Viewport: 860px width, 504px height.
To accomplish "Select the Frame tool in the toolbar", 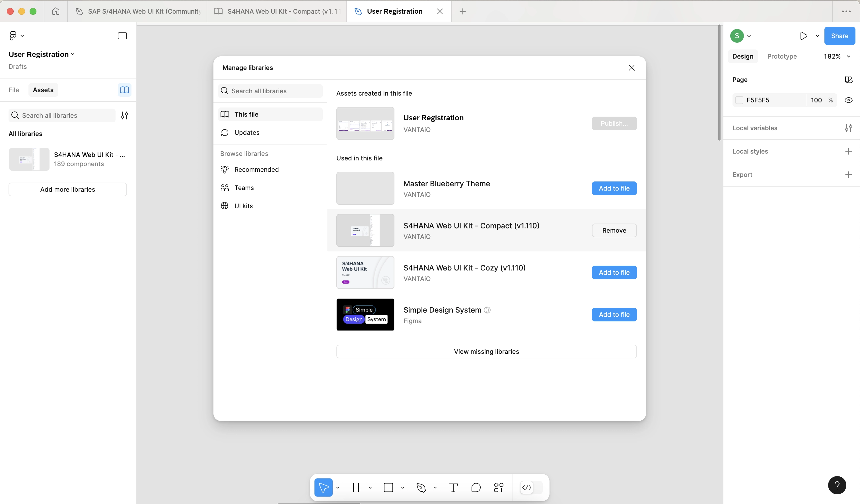I will tap(356, 488).
